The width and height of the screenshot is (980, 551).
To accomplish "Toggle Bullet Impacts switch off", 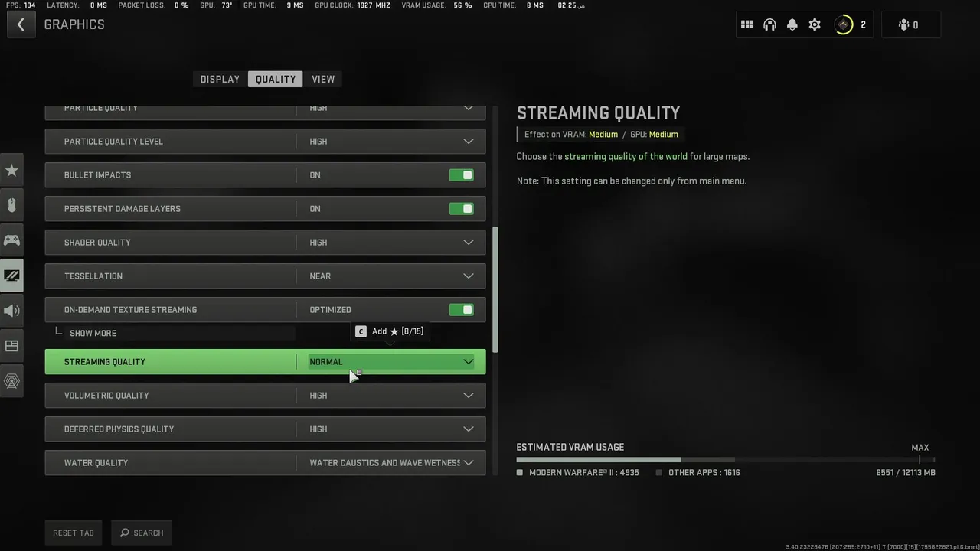I will (461, 175).
